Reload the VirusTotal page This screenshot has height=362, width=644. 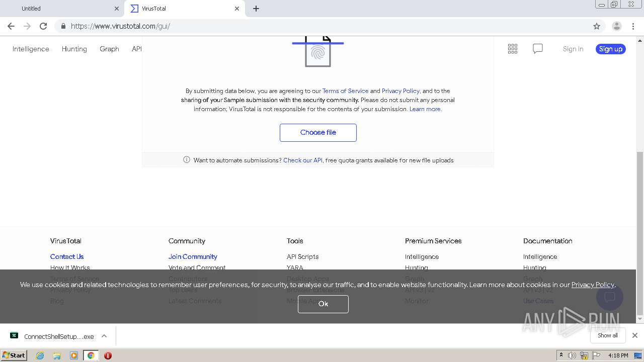(x=43, y=26)
